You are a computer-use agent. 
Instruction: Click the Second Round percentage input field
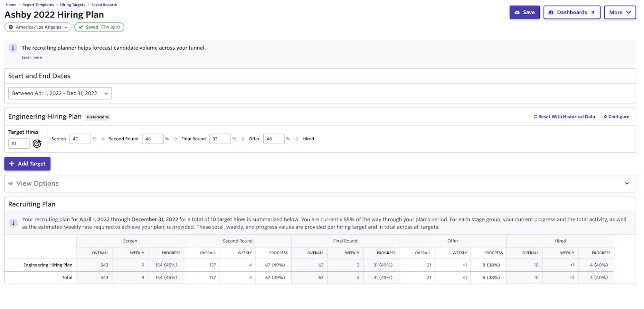click(153, 139)
